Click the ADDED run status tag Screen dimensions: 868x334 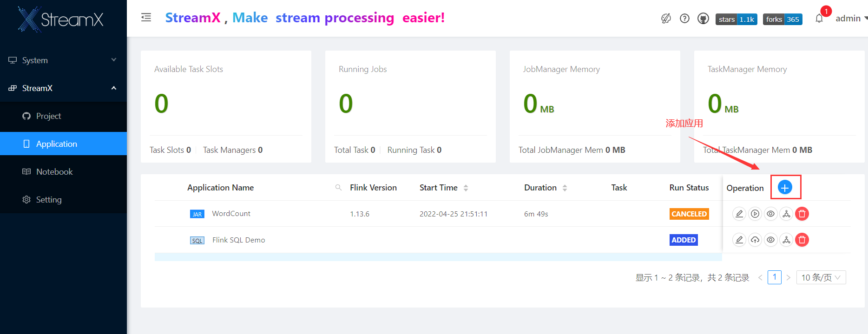684,240
